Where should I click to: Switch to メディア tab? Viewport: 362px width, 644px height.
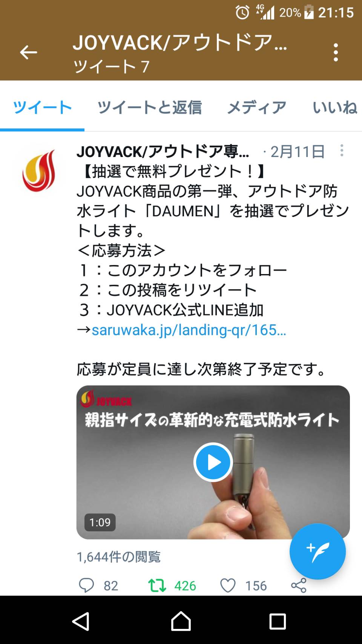click(257, 108)
